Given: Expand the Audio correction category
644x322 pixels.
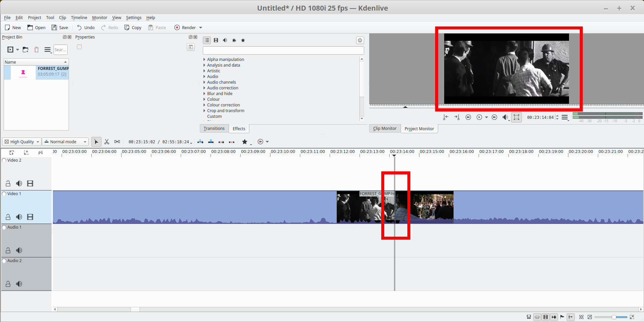Looking at the screenshot, I should tap(204, 88).
